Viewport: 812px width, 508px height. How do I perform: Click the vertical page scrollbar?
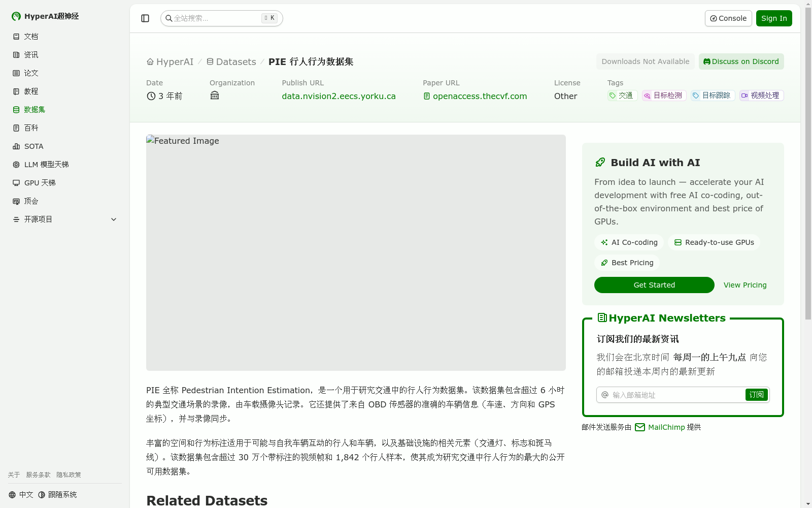tap(808, 163)
